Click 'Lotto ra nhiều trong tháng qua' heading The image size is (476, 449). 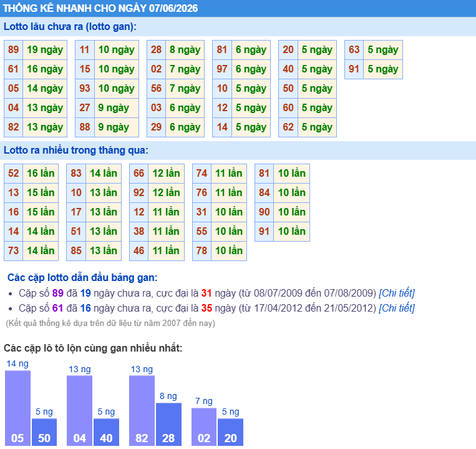[76, 150]
